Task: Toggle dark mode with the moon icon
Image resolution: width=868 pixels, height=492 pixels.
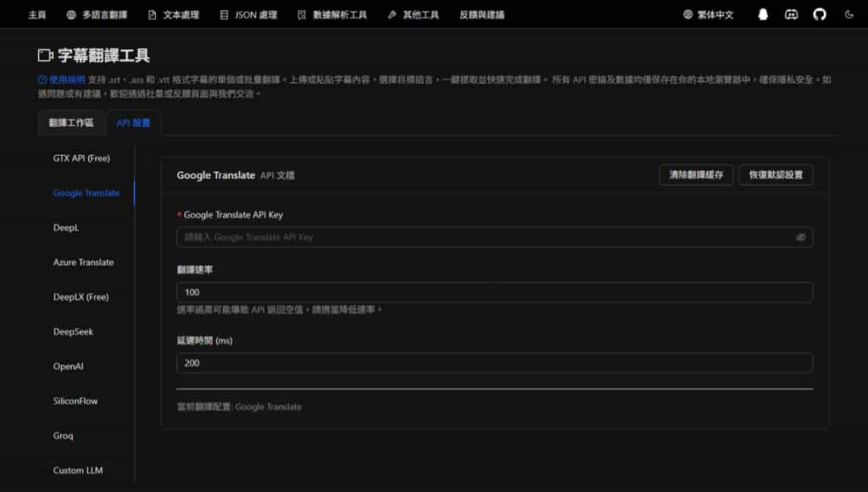Action: 849,14
